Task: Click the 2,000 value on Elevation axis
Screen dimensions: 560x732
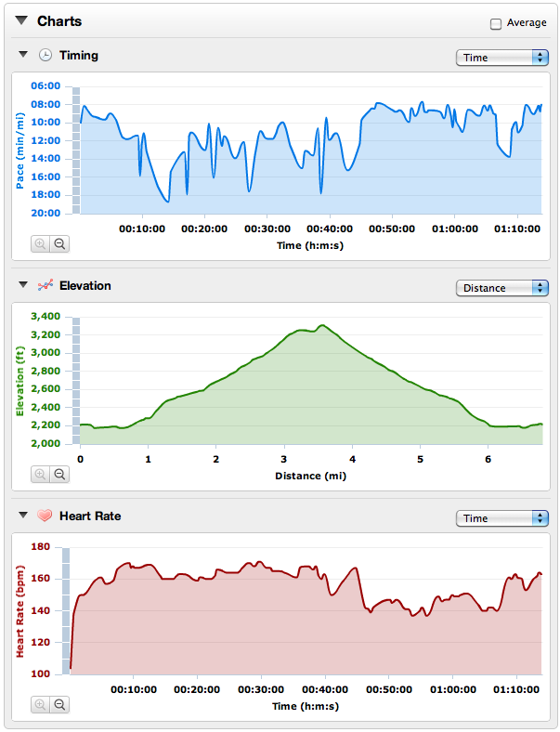Action: pos(46,443)
